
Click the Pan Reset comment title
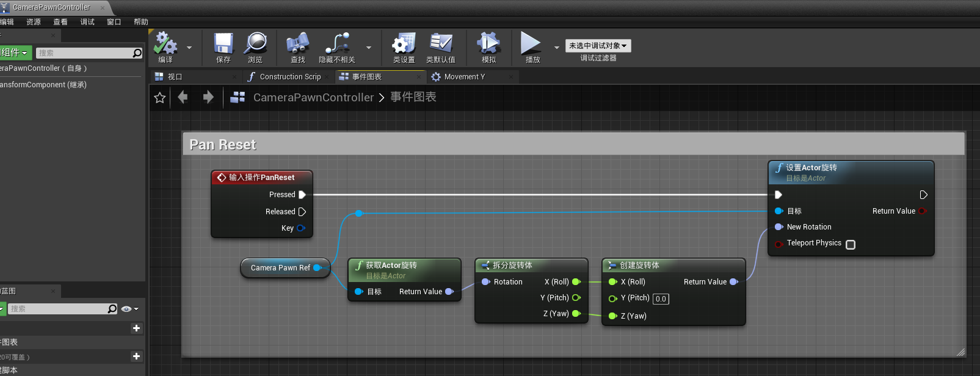(223, 145)
